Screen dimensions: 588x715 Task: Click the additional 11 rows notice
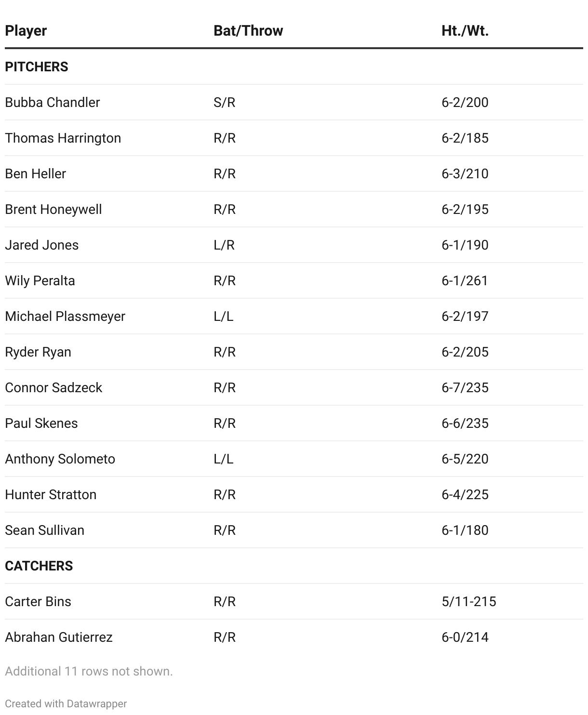pyautogui.click(x=89, y=671)
